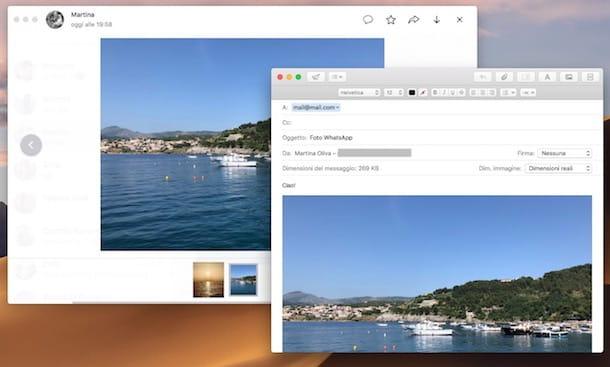Open the indent dropdown in format bar
This screenshot has height=367, width=610.
point(528,92)
